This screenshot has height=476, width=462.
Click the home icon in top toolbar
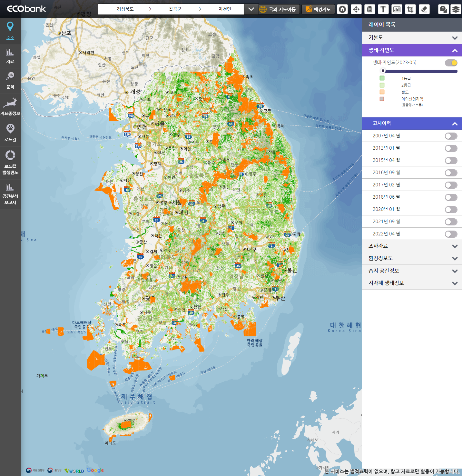342,9
